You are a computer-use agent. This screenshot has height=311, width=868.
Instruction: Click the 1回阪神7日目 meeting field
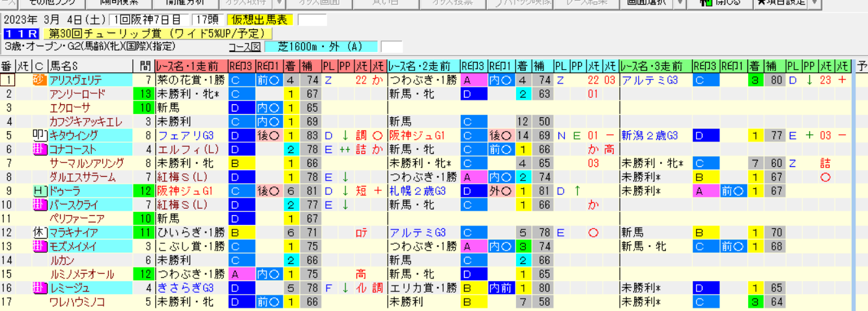tap(149, 20)
